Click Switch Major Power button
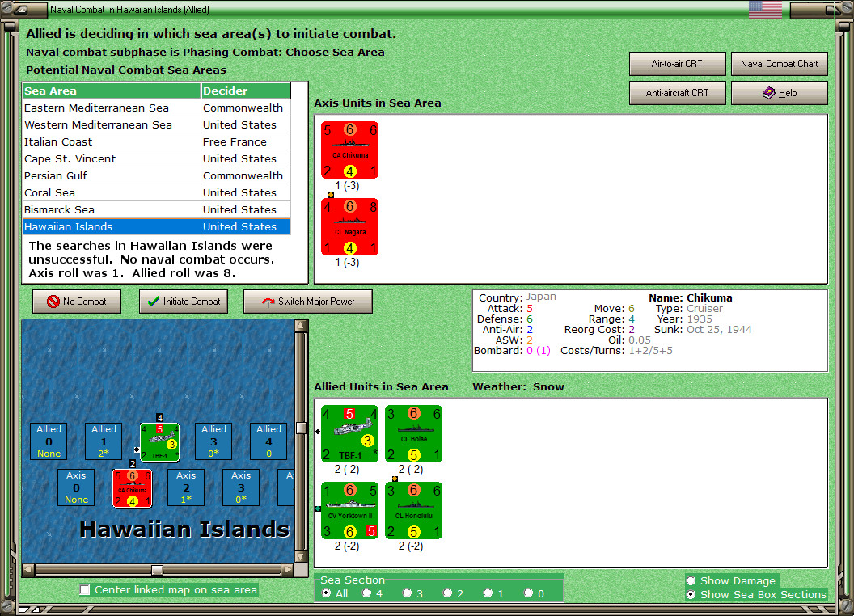Screen dimensions: 854x616 (308, 302)
